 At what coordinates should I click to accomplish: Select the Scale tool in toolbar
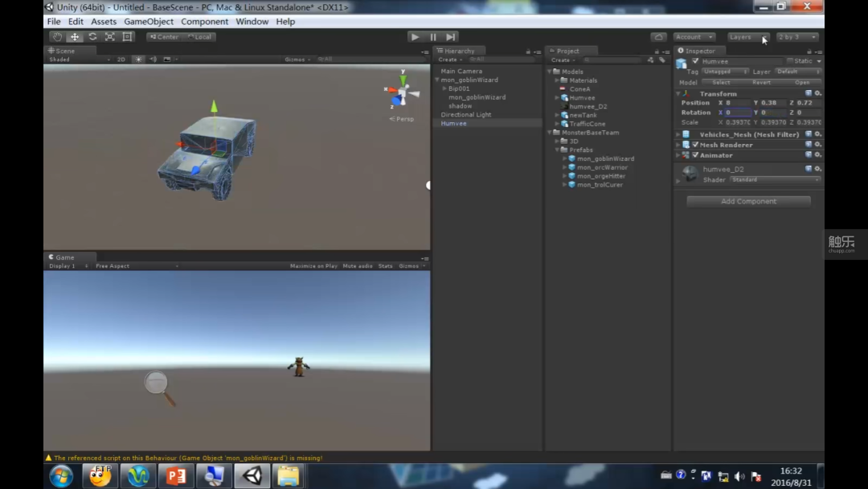(x=109, y=36)
